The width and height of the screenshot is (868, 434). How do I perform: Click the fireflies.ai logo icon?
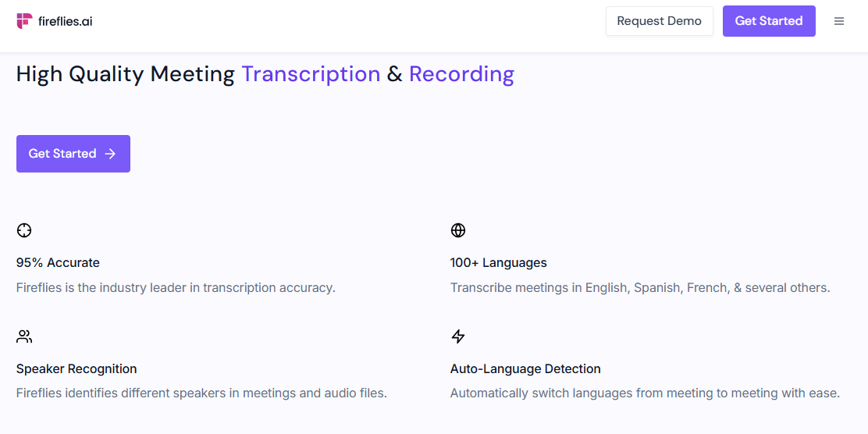[24, 21]
